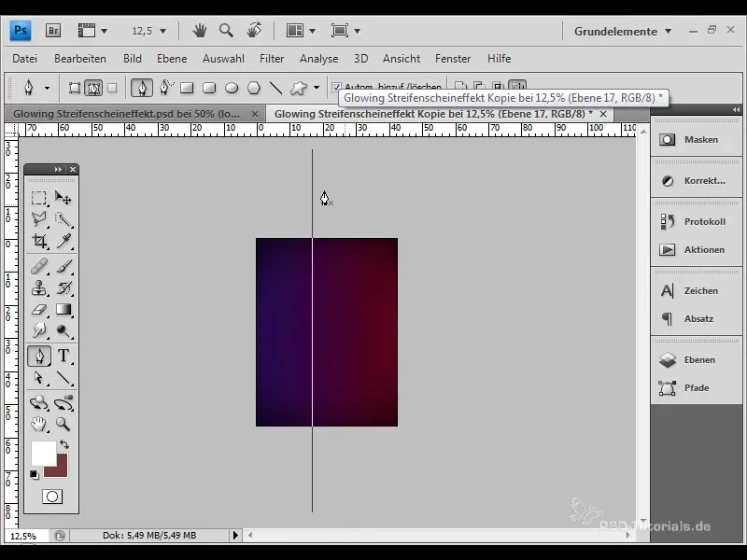Choose Rectangle shape in options bar
This screenshot has height=560, width=747.
[x=187, y=88]
